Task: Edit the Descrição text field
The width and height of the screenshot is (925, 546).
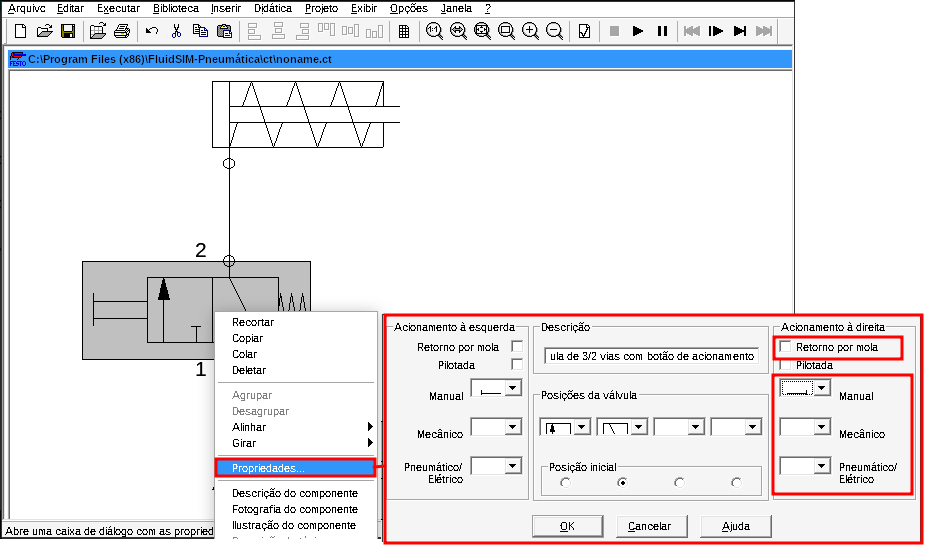Action: (x=651, y=356)
